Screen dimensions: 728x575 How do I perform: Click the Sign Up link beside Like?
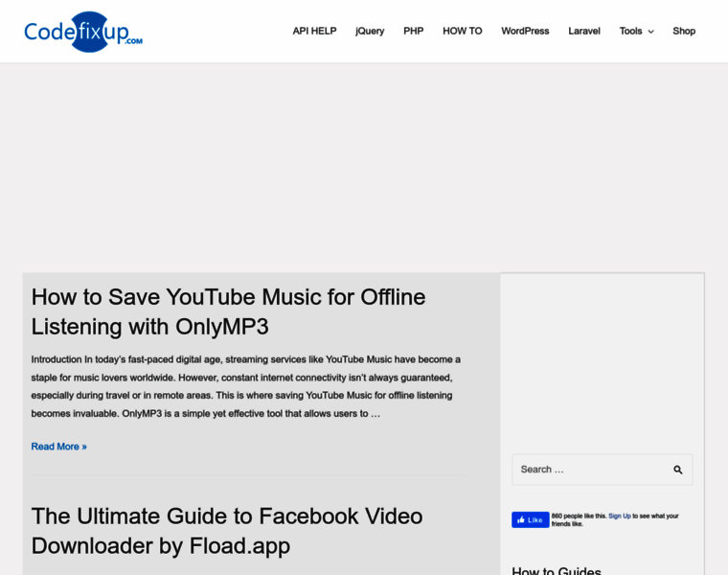[620, 516]
